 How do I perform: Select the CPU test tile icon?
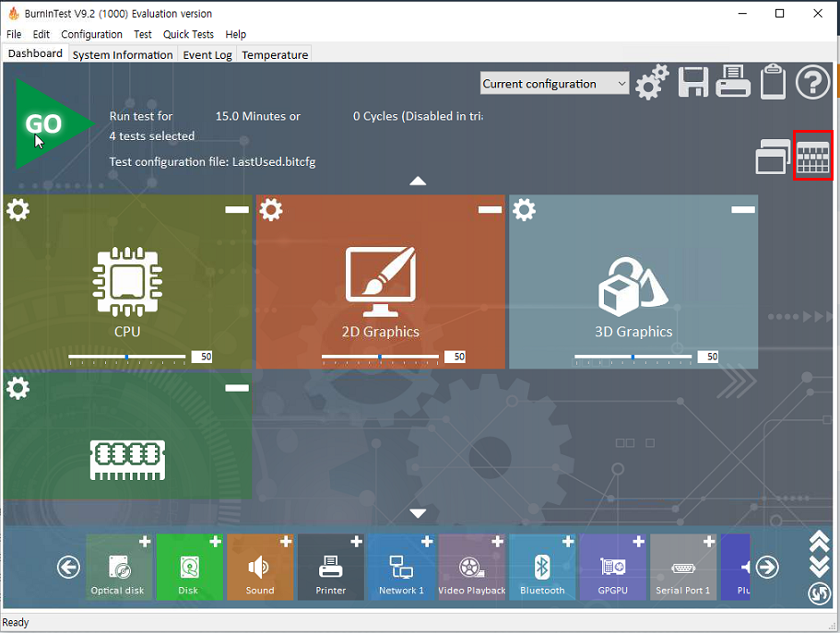coord(127,281)
